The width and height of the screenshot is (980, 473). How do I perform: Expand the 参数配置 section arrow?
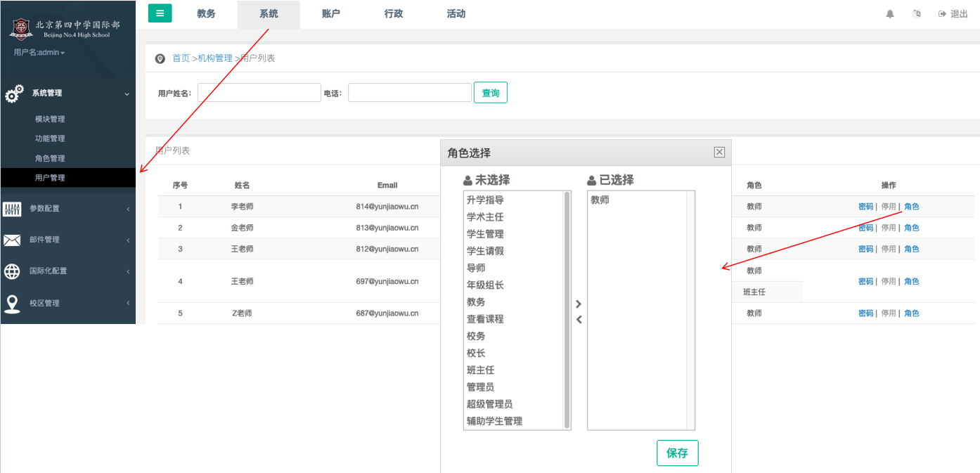(x=128, y=209)
